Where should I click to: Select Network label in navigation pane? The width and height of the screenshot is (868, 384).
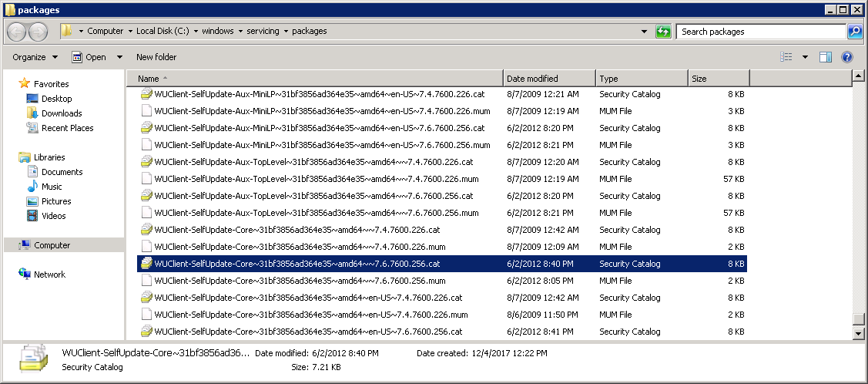[x=49, y=275]
